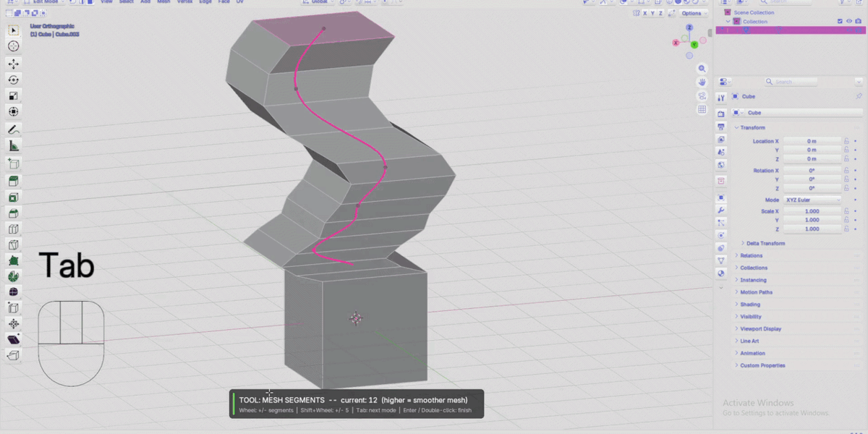Screen dimensions: 868x434
Task: Click the viewport zoom magnifier icon
Action: coord(702,69)
